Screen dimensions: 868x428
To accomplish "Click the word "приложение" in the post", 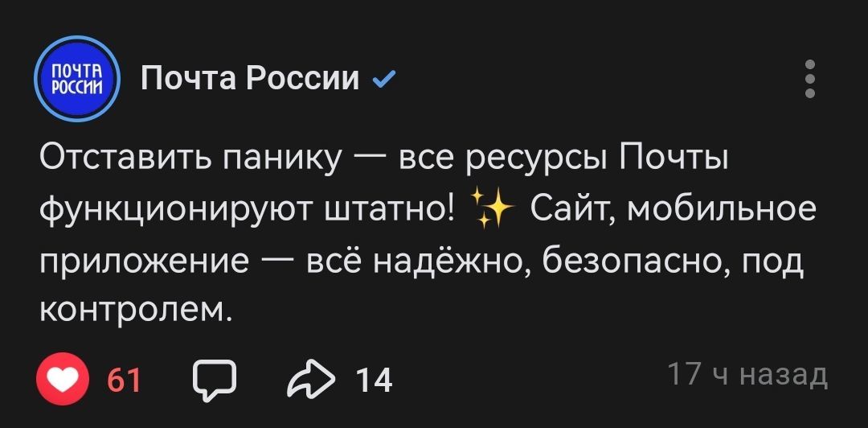I will coord(144,261).
